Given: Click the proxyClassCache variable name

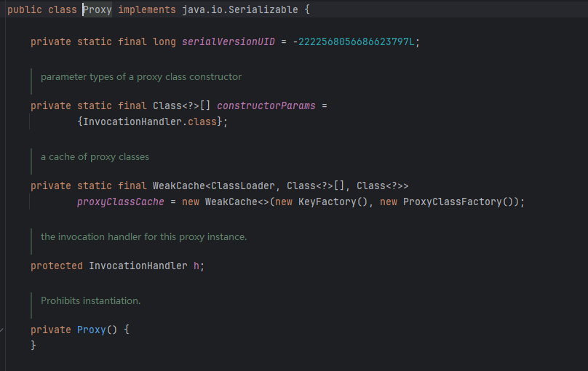Looking at the screenshot, I should pyautogui.click(x=120, y=202).
